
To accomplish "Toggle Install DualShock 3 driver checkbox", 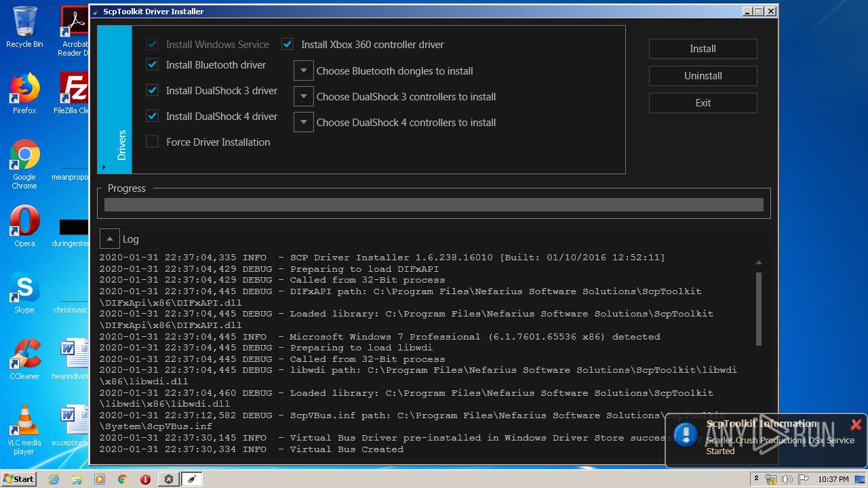I will (153, 91).
